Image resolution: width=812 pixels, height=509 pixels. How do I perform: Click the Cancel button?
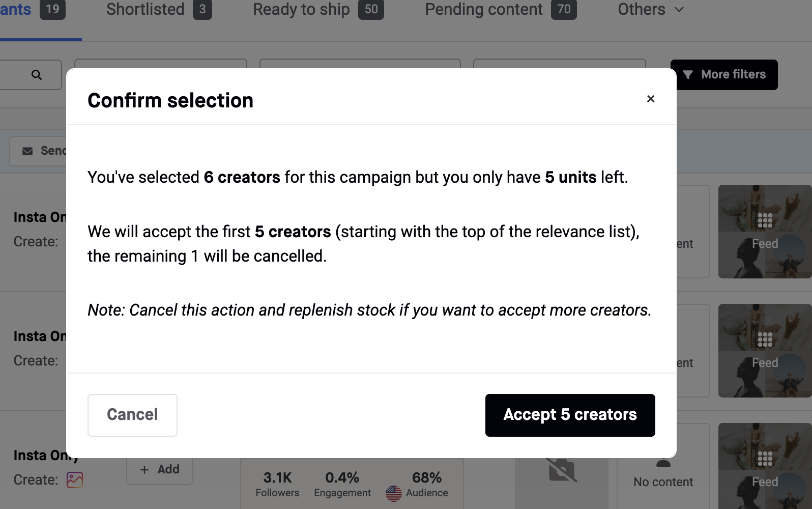[132, 415]
